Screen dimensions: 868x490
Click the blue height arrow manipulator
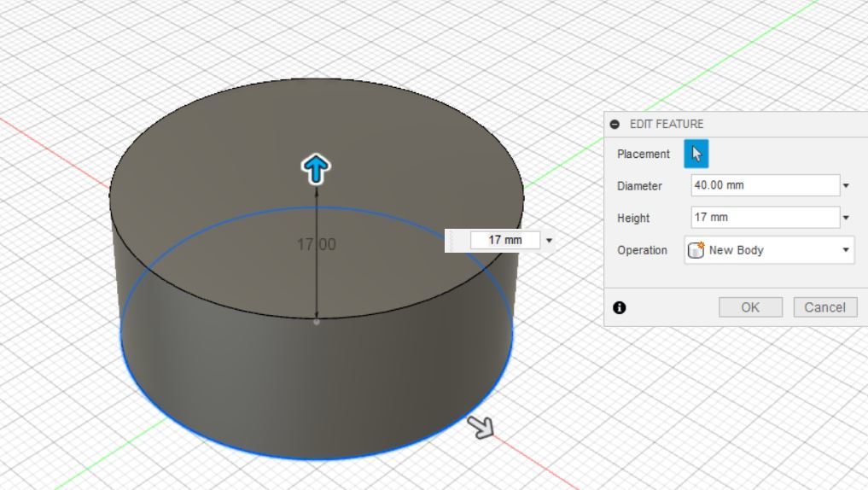point(316,169)
